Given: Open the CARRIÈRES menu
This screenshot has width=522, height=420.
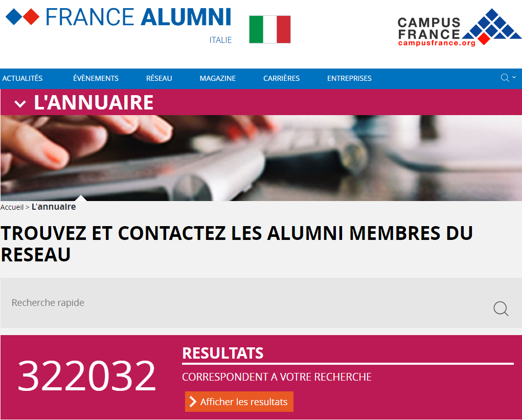Looking at the screenshot, I should point(281,78).
